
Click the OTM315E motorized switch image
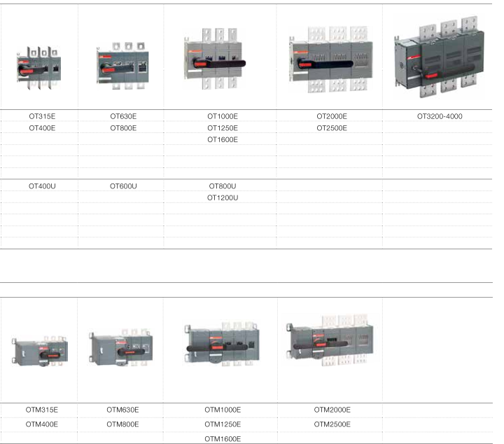[40, 351]
